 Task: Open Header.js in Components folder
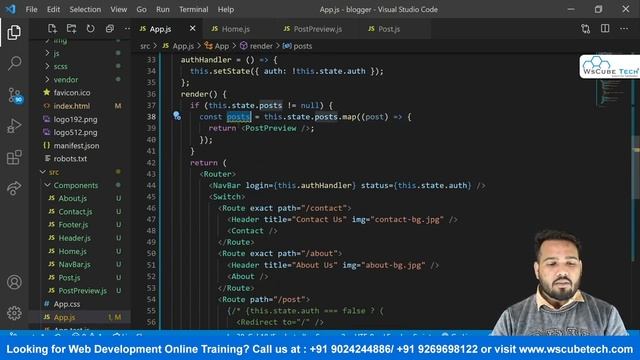[74, 238]
